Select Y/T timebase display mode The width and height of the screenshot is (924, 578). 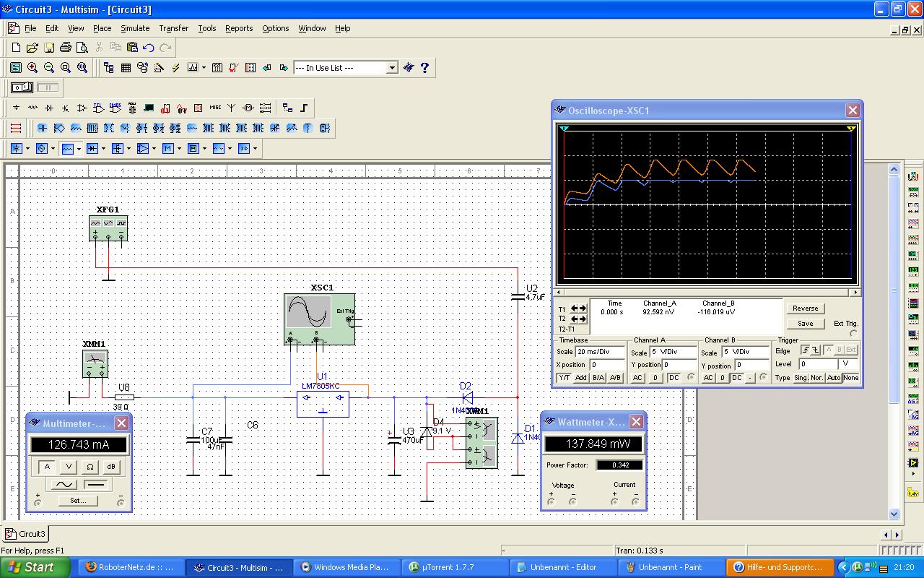tap(565, 378)
